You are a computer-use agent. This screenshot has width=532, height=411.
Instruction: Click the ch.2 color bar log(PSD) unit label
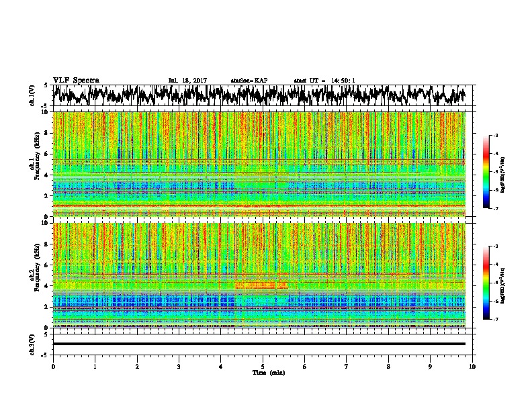[x=503, y=286]
